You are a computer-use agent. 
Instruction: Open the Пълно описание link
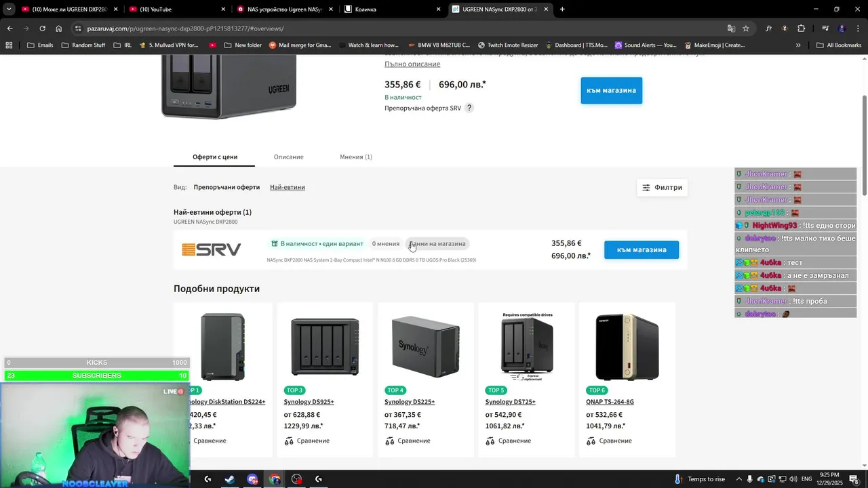(x=412, y=64)
